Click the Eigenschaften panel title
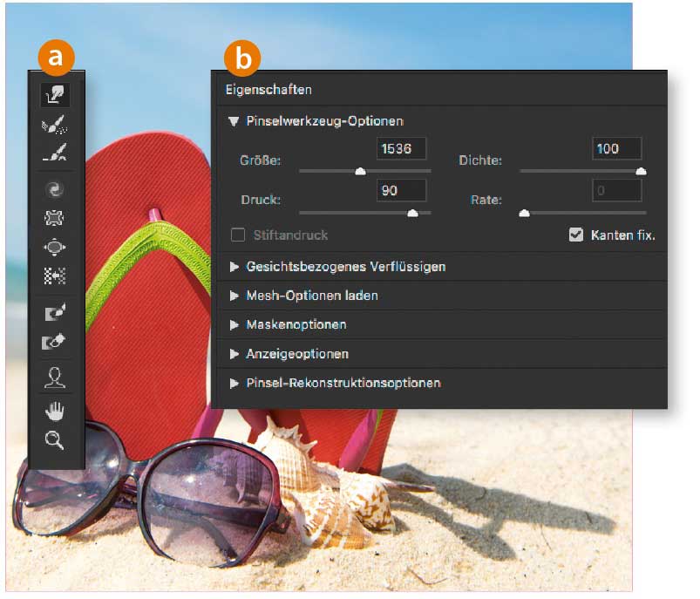Image resolution: width=700 pixels, height=599 pixels. (268, 90)
